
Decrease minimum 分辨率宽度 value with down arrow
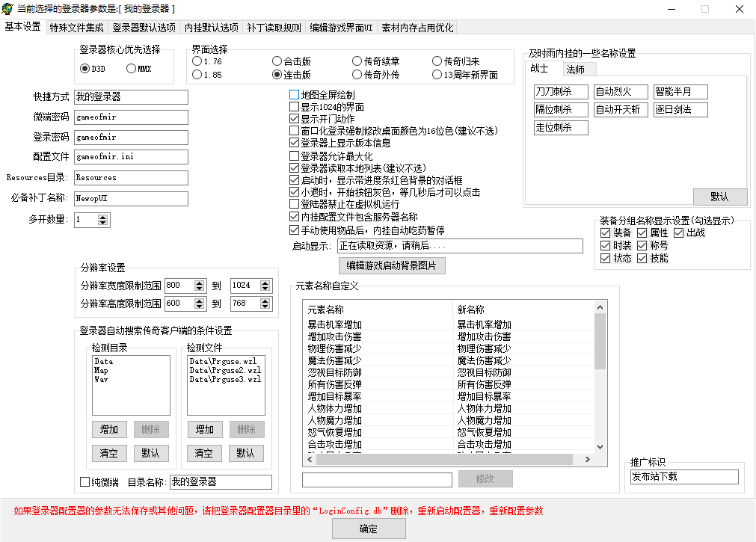199,289
